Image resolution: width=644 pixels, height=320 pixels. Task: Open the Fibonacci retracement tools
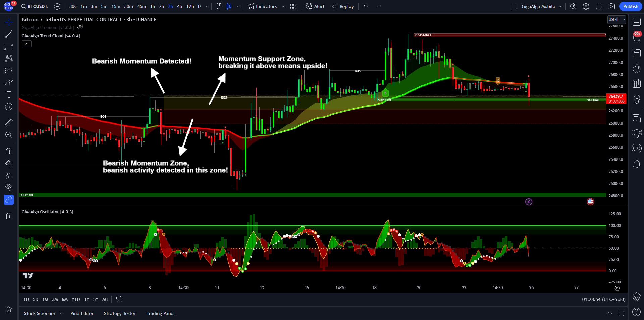9,46
